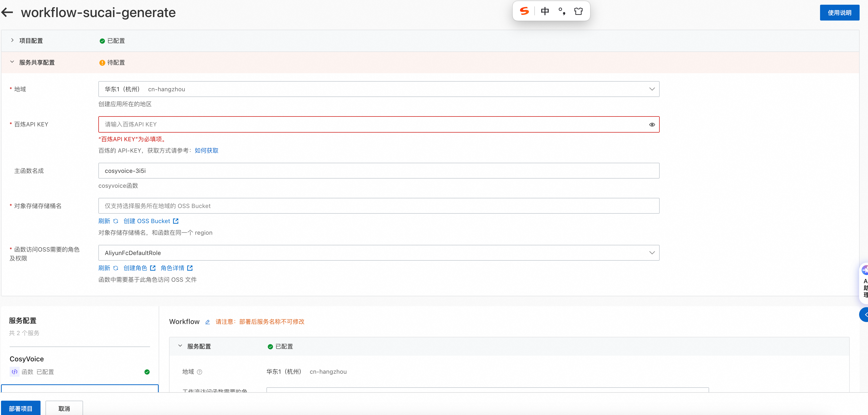Toggle API KEY visibility eye icon
Viewport: 868px width, 415px height.
point(652,125)
